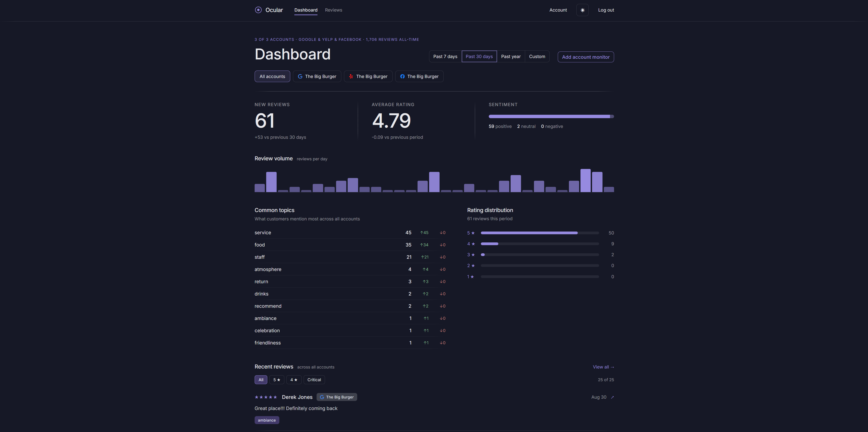868x432 pixels.
Task: Choose the Past year range
Action: pos(511,56)
